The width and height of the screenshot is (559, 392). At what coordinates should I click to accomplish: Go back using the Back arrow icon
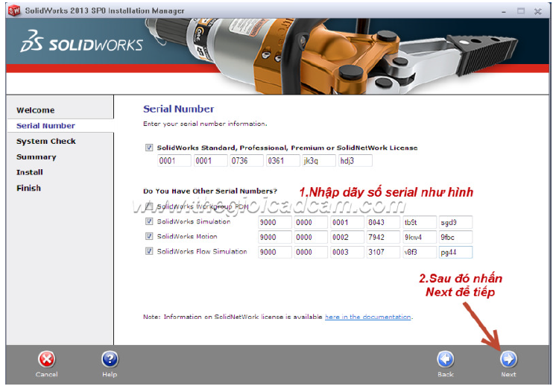pos(446,359)
